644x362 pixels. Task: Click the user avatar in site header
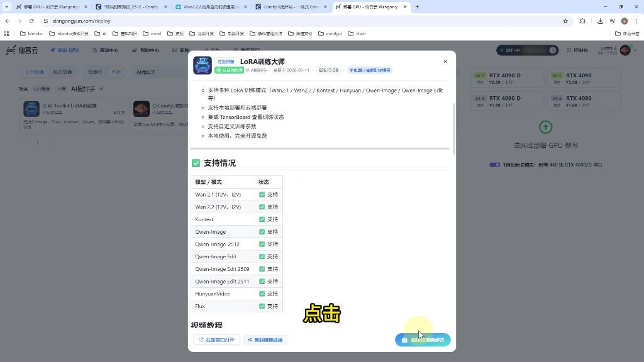pos(626,50)
